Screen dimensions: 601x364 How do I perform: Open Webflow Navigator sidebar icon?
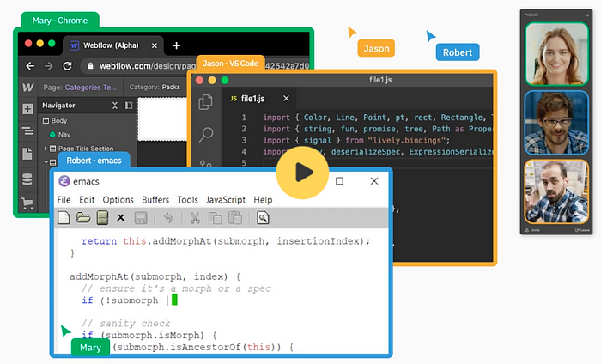[27, 131]
